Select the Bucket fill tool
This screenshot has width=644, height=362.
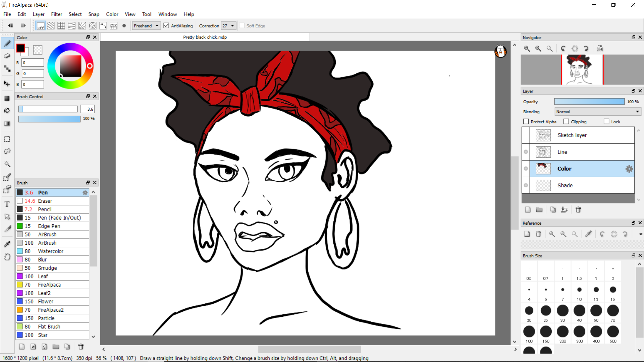[7, 111]
